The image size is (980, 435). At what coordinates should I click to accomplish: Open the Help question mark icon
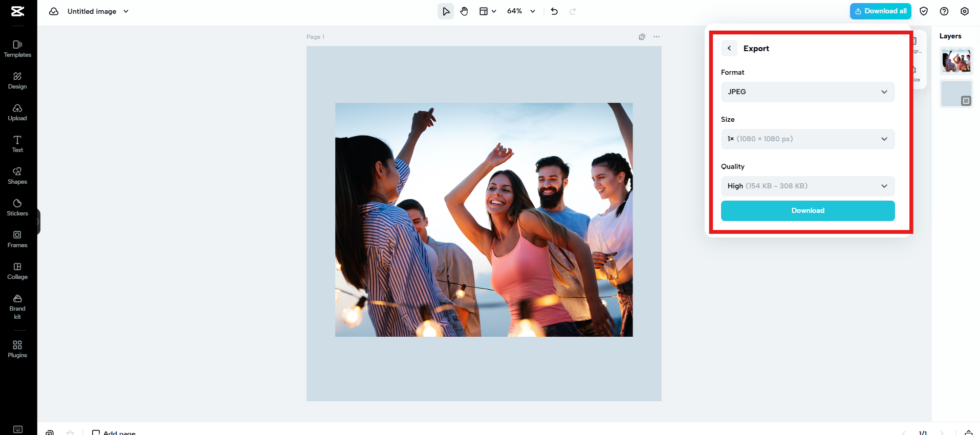pyautogui.click(x=944, y=11)
